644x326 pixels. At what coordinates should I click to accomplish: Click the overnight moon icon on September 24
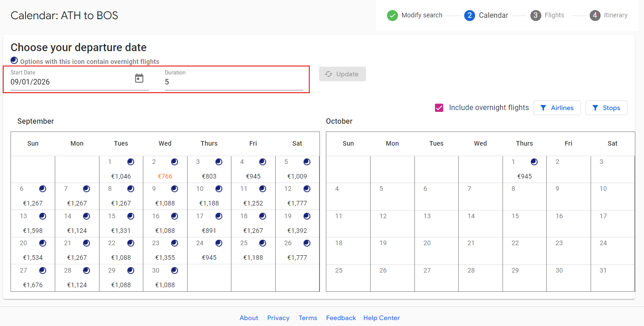click(219, 243)
